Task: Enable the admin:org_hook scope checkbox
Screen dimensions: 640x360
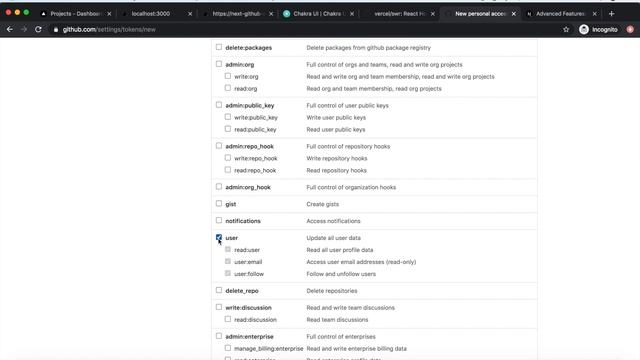Action: 219,187
